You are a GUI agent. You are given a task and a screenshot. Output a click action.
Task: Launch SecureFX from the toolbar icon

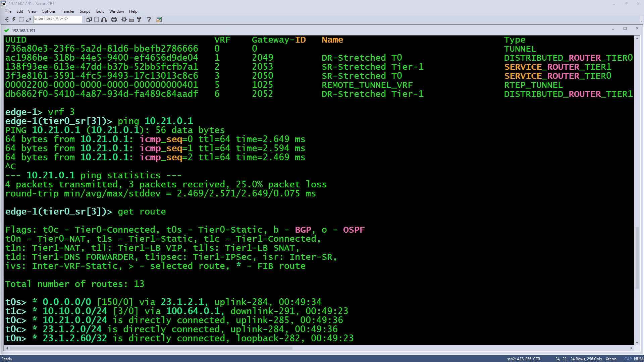coord(159,19)
